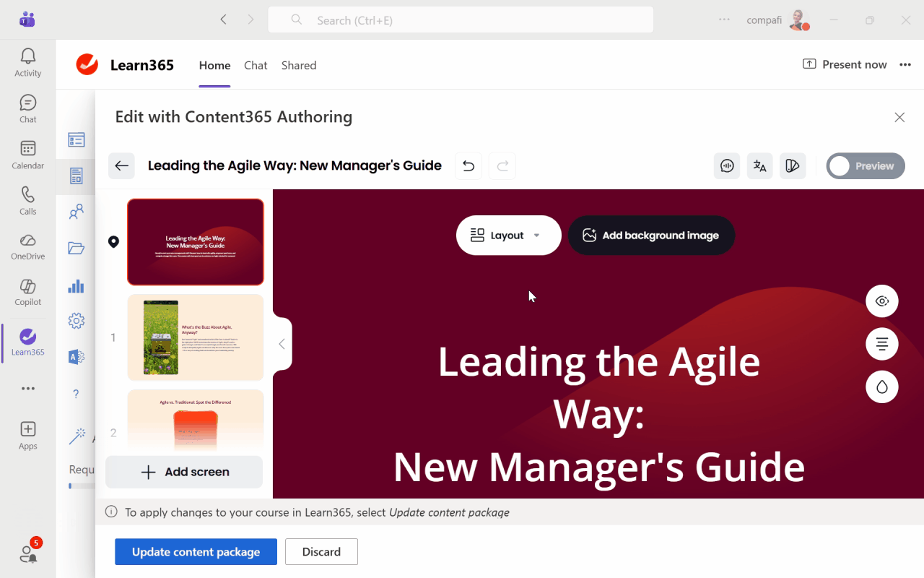Turn on the Preview toggle
This screenshot has height=578, width=924.
pyautogui.click(x=866, y=165)
